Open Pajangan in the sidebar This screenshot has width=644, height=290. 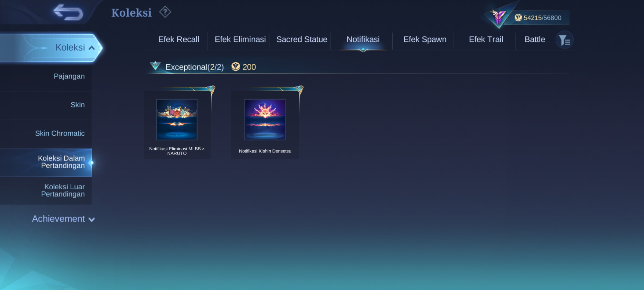click(x=69, y=76)
